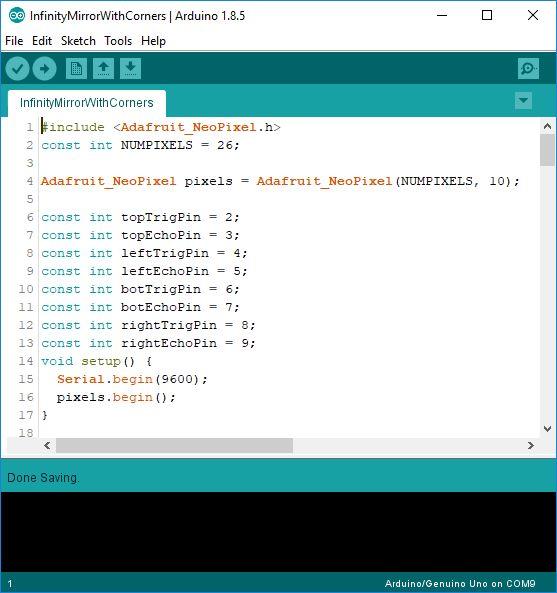
Task: Click '(NUMPIXELS, 10);' on line 4
Action: pos(457,181)
